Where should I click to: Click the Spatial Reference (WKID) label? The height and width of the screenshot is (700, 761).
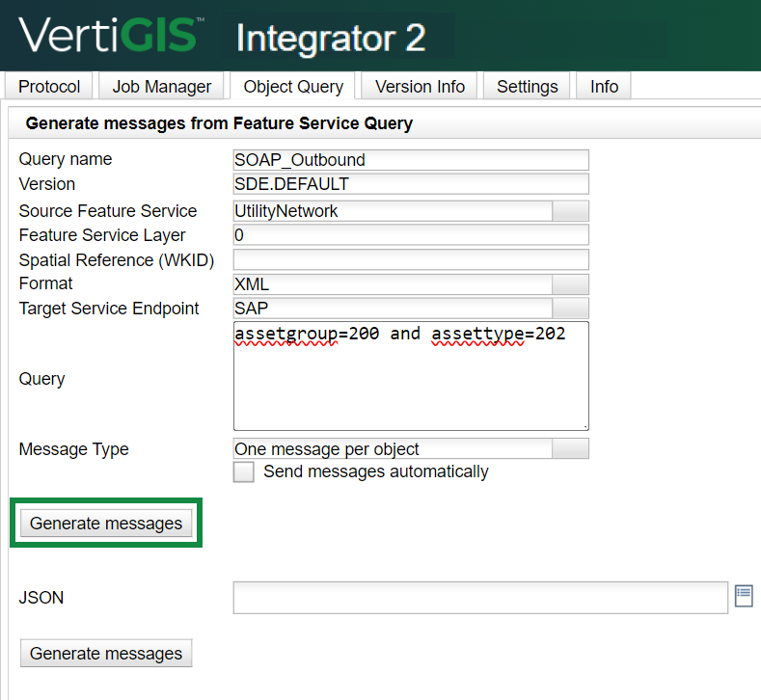click(117, 260)
